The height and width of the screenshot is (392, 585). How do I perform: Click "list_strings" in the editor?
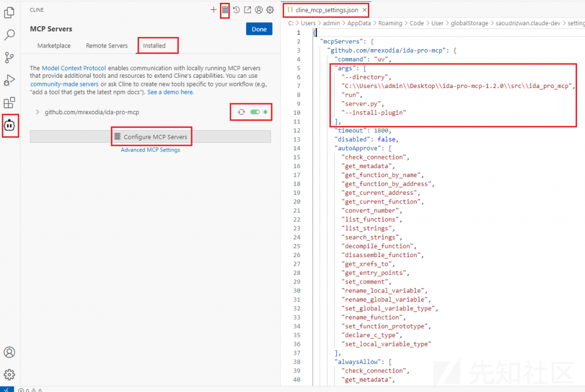click(x=366, y=229)
